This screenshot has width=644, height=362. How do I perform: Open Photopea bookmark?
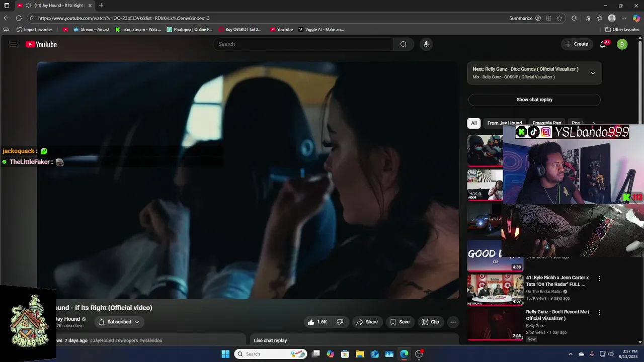point(190,30)
